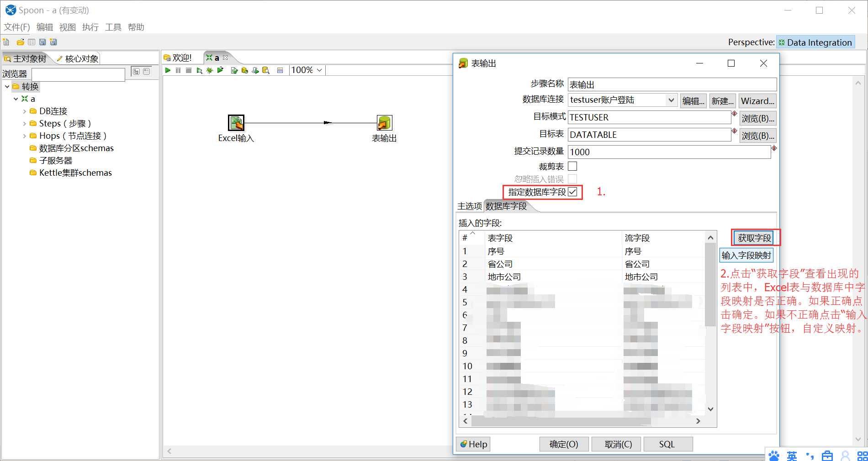Screen dimensions: 868x461
Task: Debug the transformation with the bug icon
Action: point(210,70)
